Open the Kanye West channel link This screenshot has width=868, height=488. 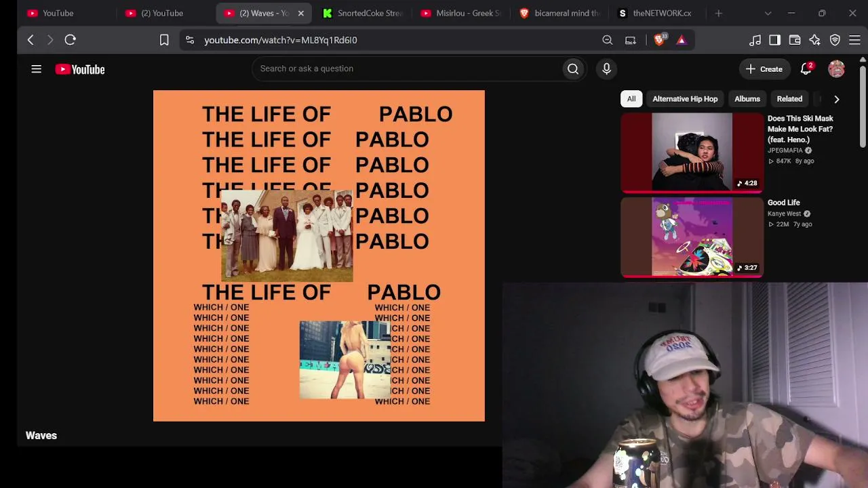[x=785, y=213]
